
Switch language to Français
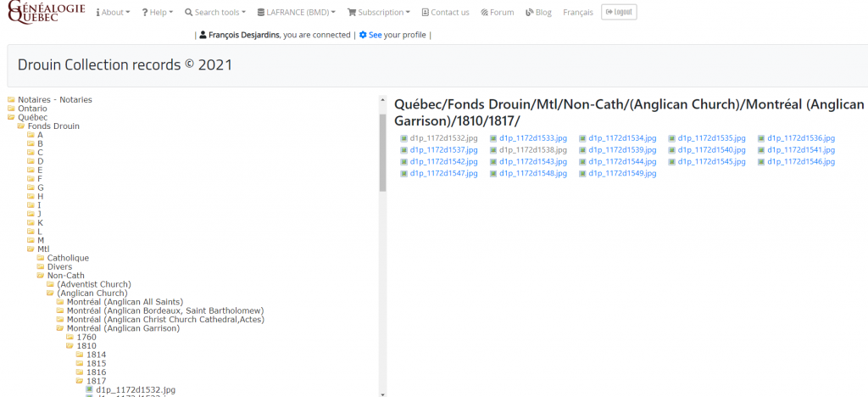pos(578,13)
